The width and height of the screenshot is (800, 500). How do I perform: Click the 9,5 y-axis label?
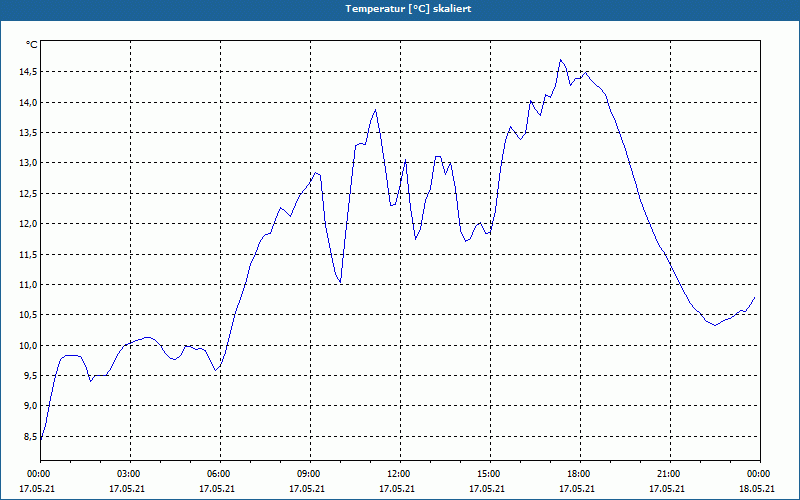pyautogui.click(x=30, y=376)
